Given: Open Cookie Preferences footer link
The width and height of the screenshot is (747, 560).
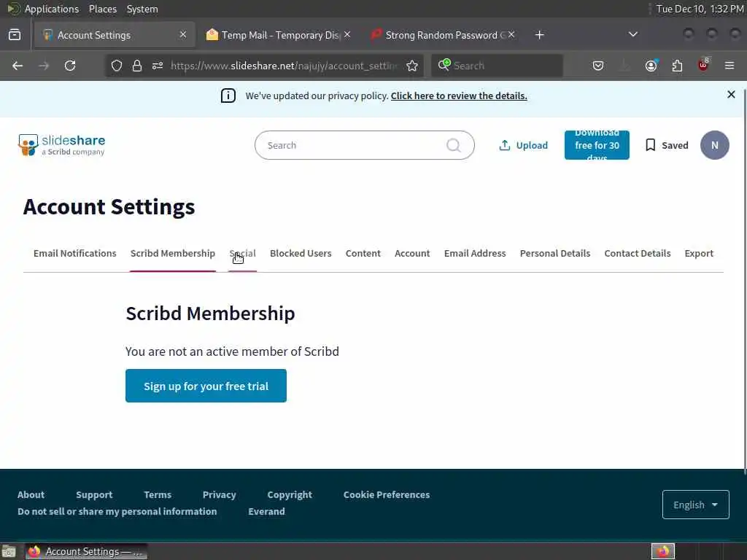Looking at the screenshot, I should [387, 495].
